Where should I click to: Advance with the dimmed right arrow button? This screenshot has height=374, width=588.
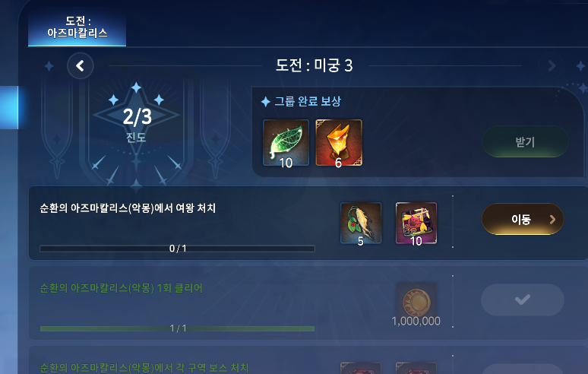coord(552,66)
